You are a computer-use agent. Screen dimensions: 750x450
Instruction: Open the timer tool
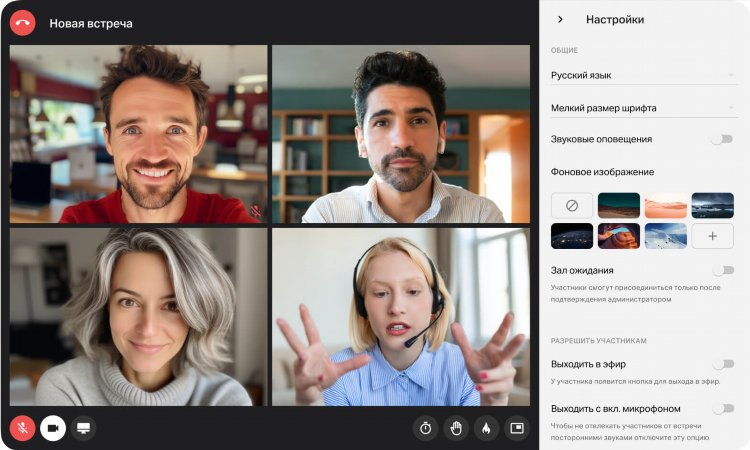click(x=425, y=428)
